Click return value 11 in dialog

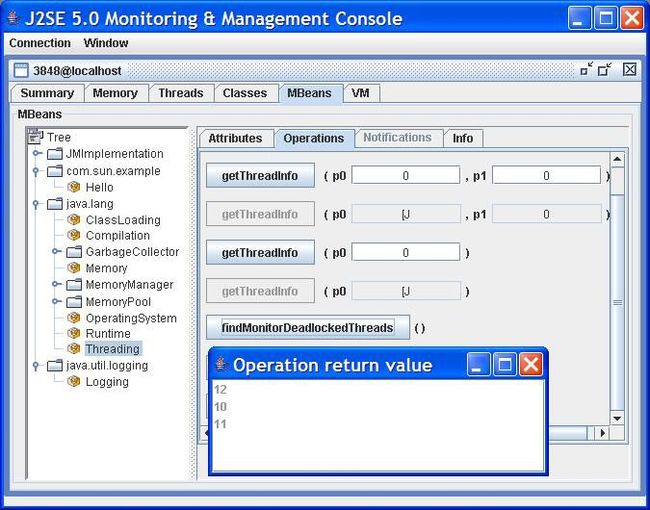(221, 424)
